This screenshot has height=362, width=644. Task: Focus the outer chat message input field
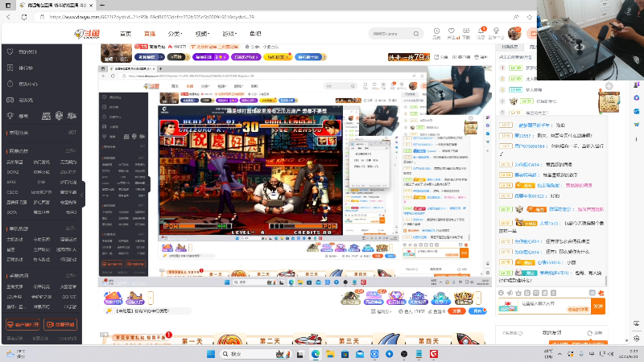pos(555,306)
